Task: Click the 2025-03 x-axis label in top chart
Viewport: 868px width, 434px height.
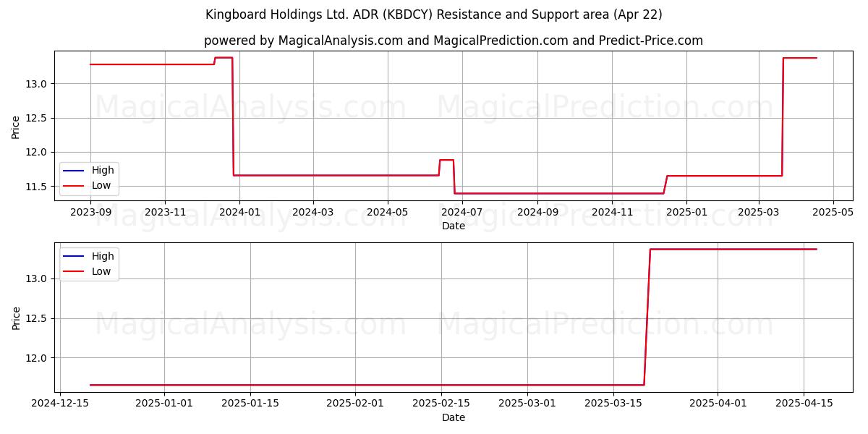Action: (x=758, y=212)
